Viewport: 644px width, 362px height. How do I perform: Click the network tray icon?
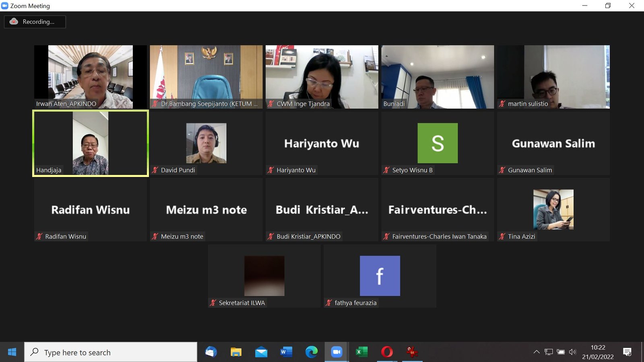click(549, 352)
